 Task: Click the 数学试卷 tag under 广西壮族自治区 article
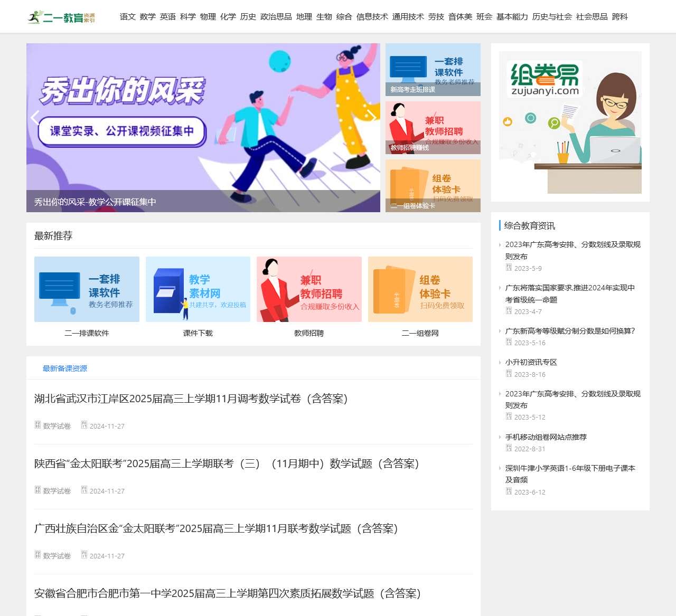tap(57, 556)
